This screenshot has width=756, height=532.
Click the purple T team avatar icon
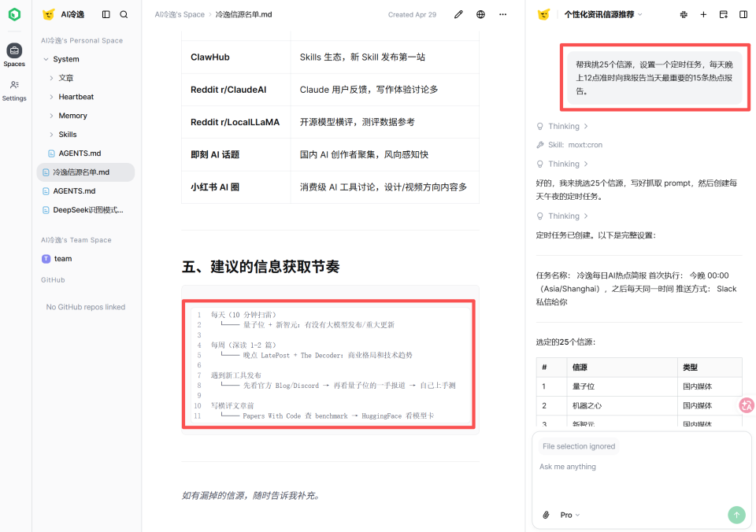click(x=46, y=259)
